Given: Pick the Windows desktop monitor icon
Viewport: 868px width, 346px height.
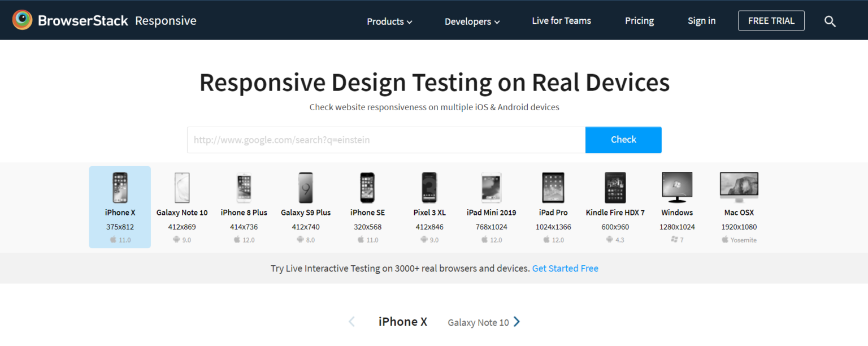Looking at the screenshot, I should click(677, 188).
